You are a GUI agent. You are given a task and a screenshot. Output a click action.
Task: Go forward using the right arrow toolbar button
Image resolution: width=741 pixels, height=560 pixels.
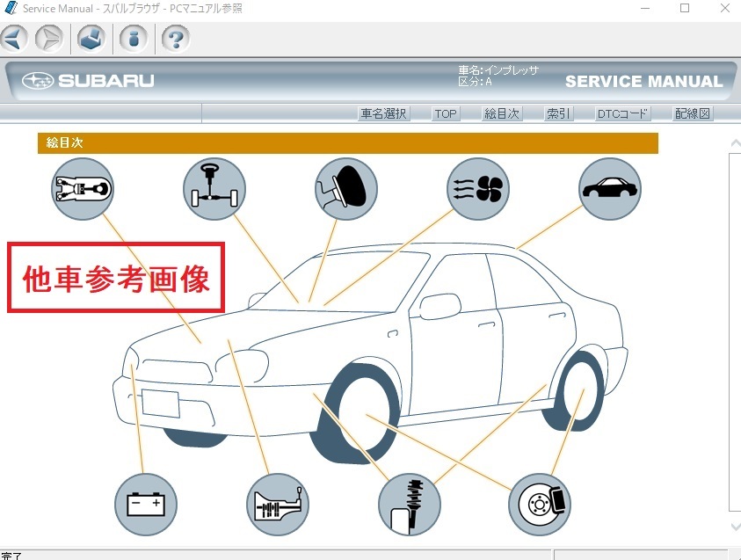(49, 39)
